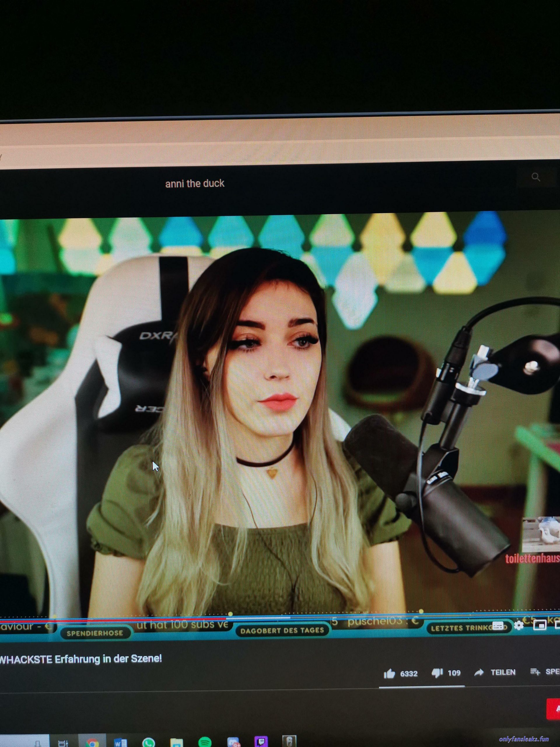Image resolution: width=560 pixels, height=747 pixels.
Task: Seek on the red video progress bar
Action: pyautogui.click(x=113, y=618)
